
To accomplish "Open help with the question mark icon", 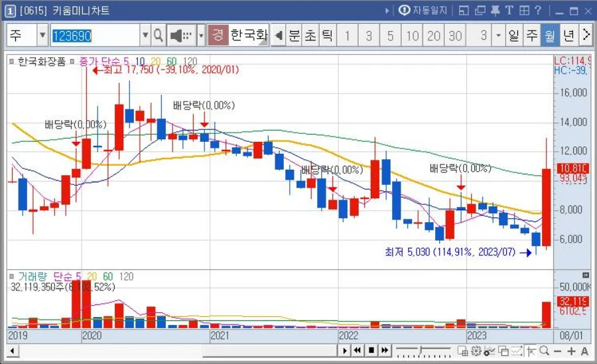I will coord(537,11).
